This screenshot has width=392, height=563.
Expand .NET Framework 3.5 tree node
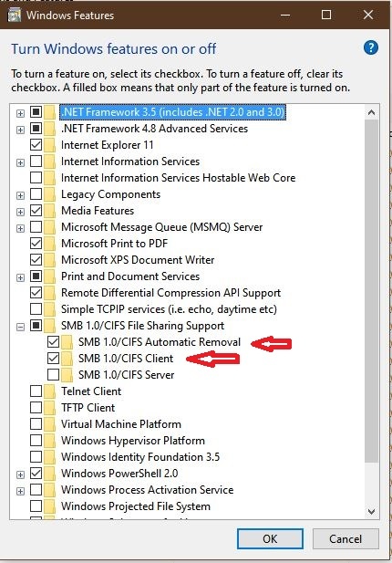tap(20, 113)
